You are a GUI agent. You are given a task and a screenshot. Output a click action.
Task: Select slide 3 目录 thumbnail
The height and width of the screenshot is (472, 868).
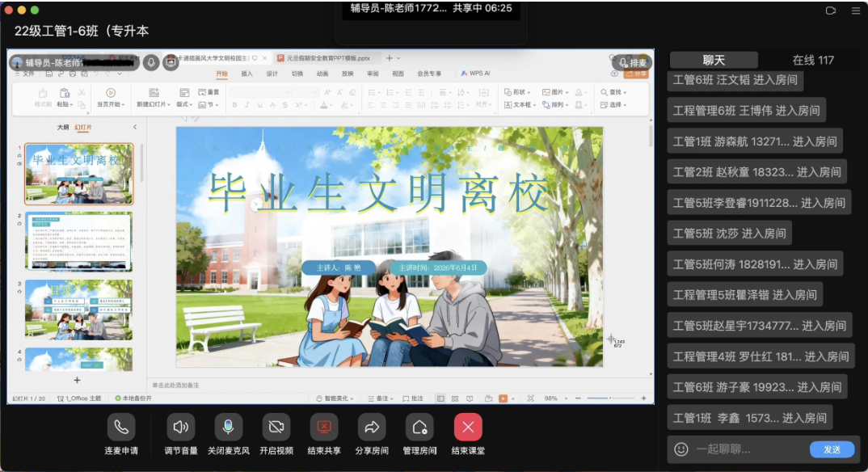(x=78, y=310)
